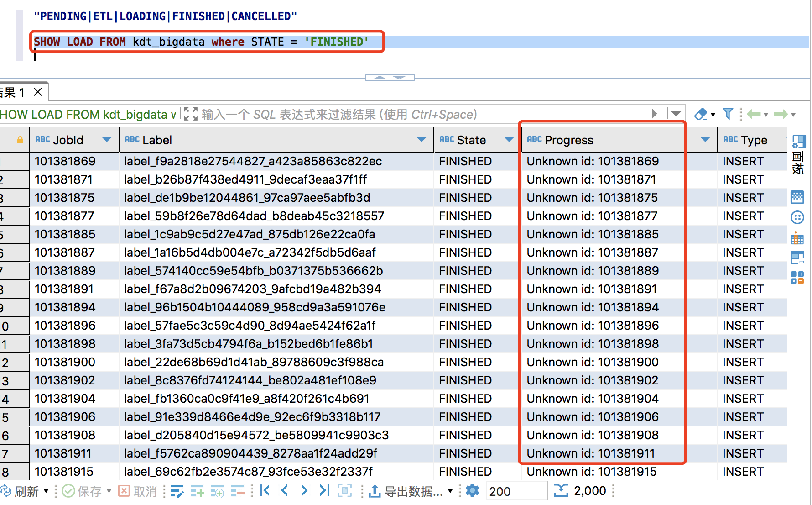
Task: Click the SQL filter expression input field
Action: (422, 114)
